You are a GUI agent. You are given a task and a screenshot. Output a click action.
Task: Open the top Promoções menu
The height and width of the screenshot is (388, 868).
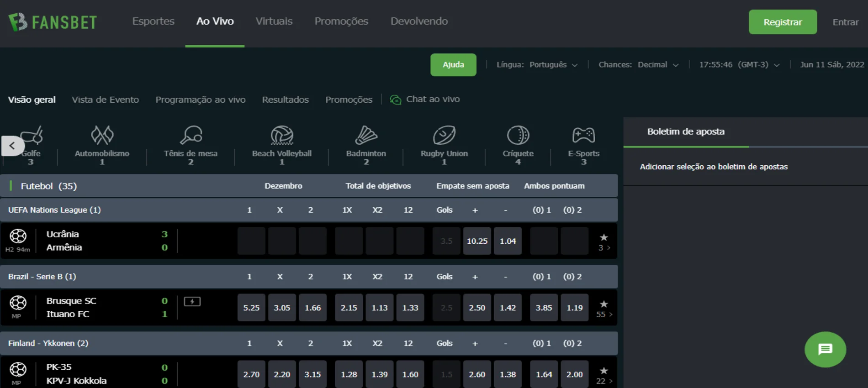point(341,21)
